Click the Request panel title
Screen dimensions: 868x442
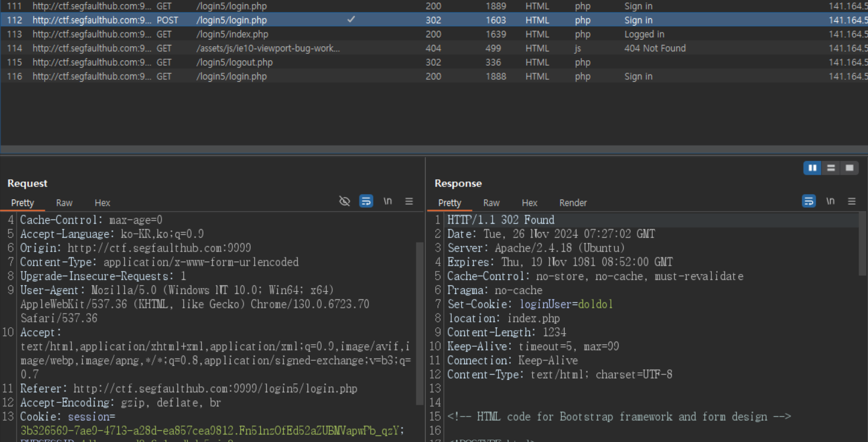(27, 183)
